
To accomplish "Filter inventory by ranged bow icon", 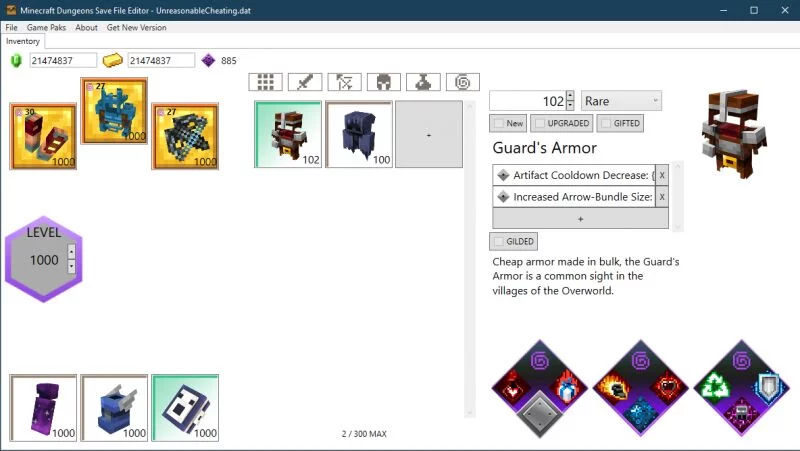I will point(344,82).
